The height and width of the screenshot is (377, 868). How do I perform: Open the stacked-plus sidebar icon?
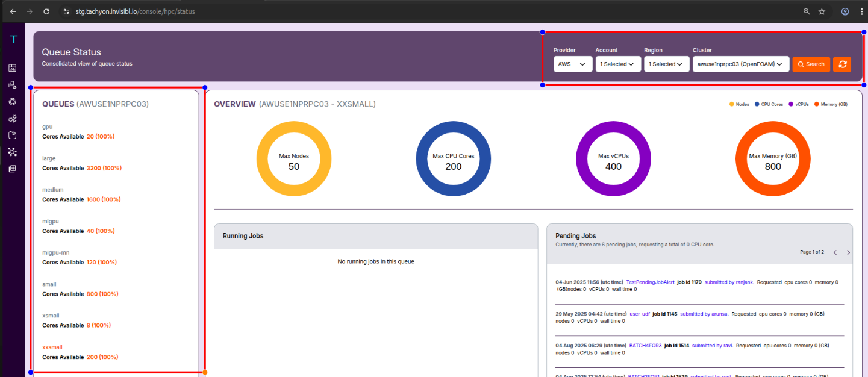13,169
